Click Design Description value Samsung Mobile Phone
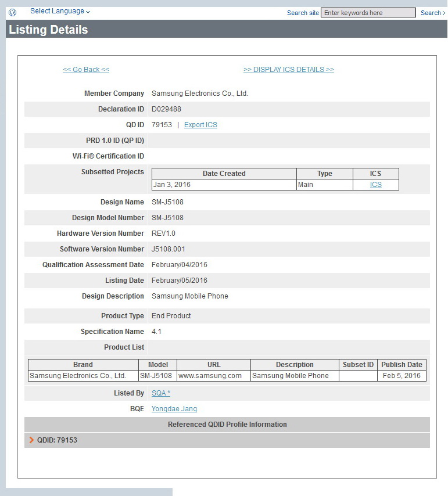Viewport: 448px width, 496px height. [x=190, y=296]
